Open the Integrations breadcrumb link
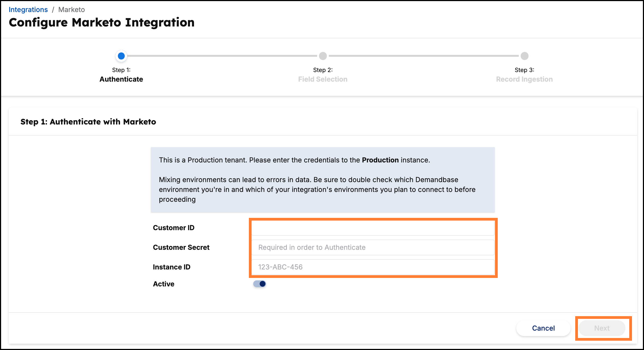 (x=28, y=10)
